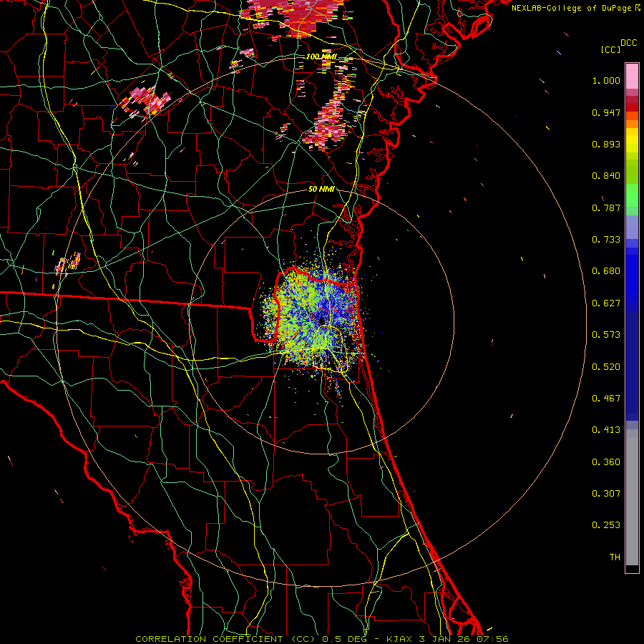Select the 0.413 scale label

point(606,430)
